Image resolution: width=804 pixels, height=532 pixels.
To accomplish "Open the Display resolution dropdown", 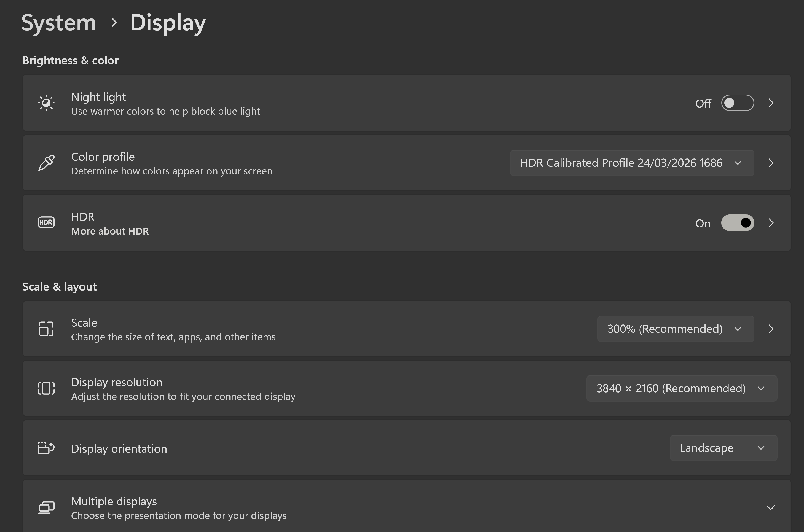I will pos(682,388).
